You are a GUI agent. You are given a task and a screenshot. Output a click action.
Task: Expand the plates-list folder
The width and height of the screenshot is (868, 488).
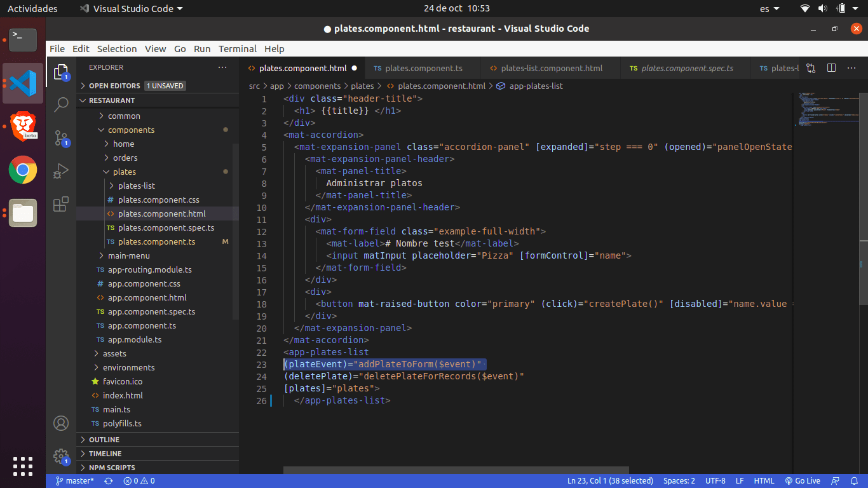[136, 186]
